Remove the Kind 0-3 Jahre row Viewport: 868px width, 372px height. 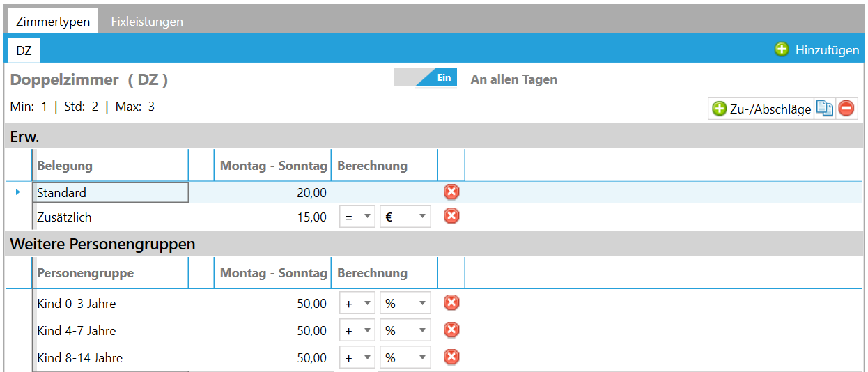451,302
